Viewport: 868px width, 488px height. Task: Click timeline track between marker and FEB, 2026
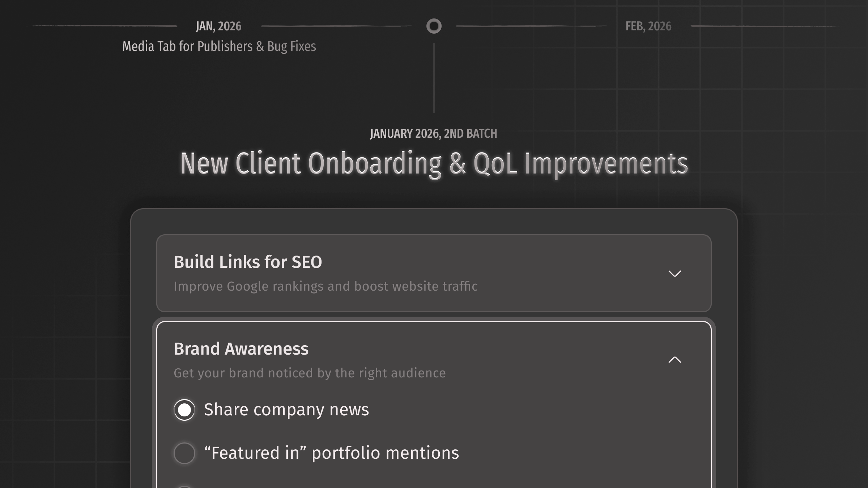tap(531, 26)
